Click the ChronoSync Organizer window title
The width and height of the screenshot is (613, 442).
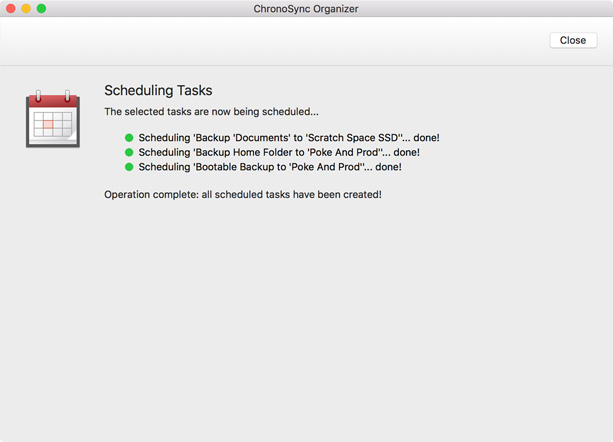306,9
